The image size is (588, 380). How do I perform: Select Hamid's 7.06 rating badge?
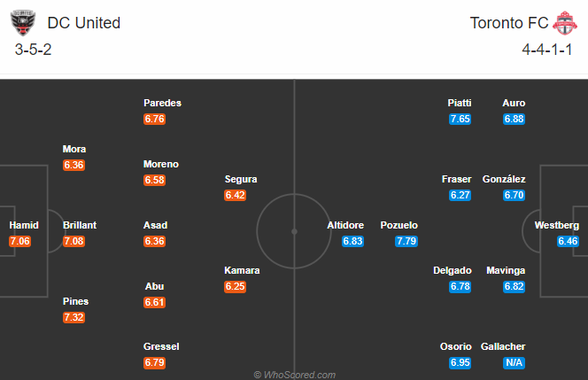(19, 241)
